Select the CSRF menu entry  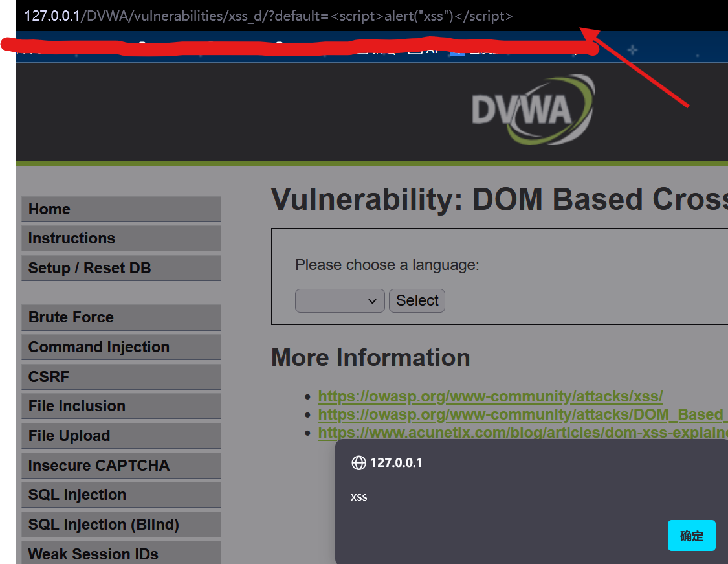tap(121, 377)
